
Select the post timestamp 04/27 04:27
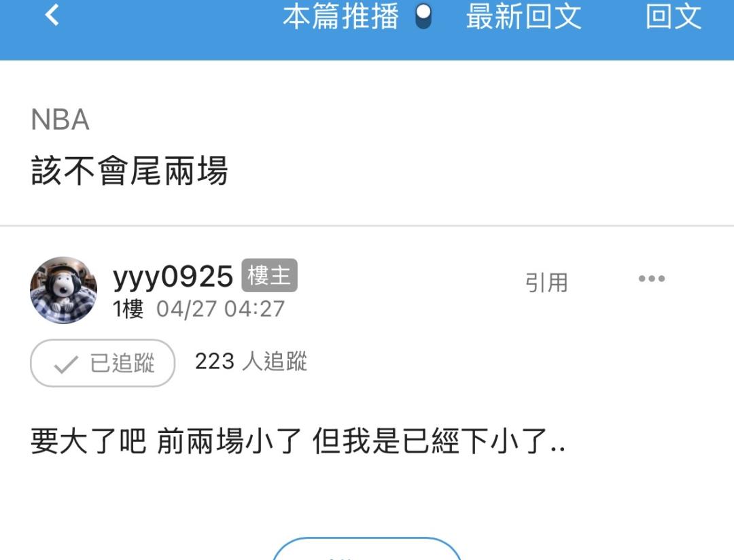(x=220, y=309)
